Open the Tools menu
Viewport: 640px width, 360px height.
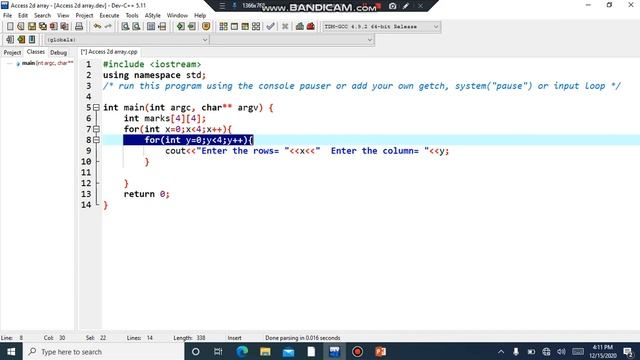[132, 16]
